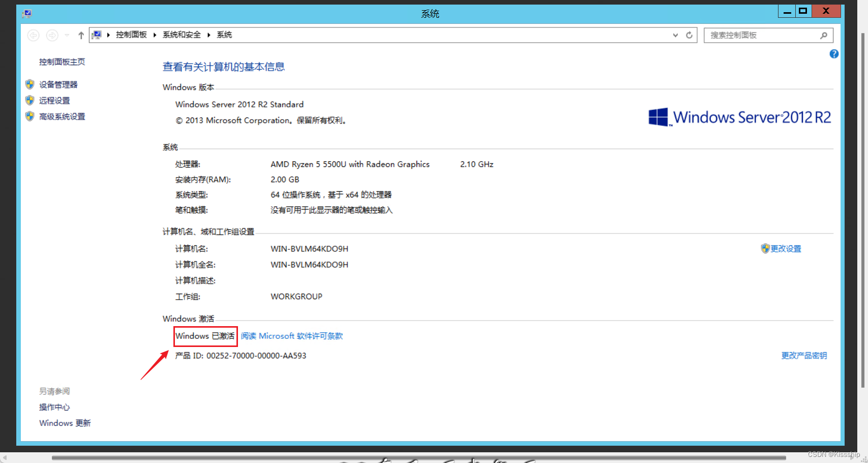Click the 2.00 GB RAM value
868x463 pixels.
coord(285,180)
